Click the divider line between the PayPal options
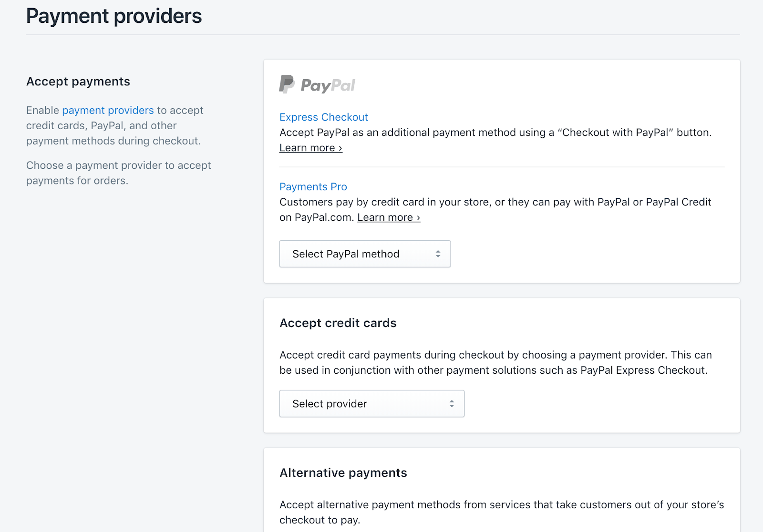The width and height of the screenshot is (763, 532). pos(502,167)
